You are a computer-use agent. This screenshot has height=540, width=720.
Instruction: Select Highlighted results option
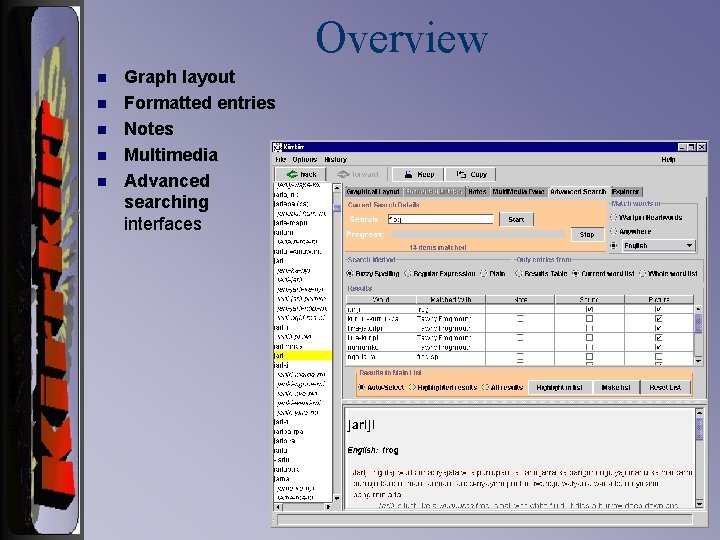point(412,388)
